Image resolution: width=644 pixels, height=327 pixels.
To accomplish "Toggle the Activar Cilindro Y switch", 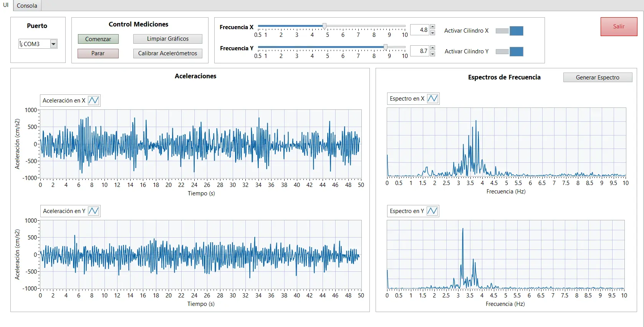I will click(509, 51).
